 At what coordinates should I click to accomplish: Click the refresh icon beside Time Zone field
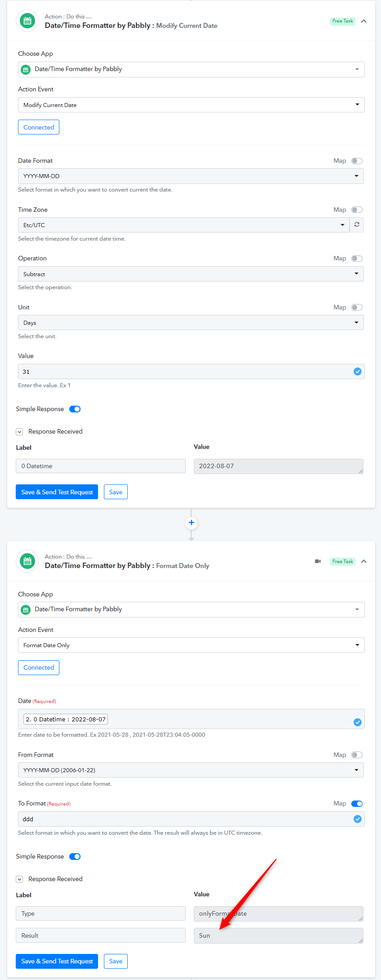point(357,225)
